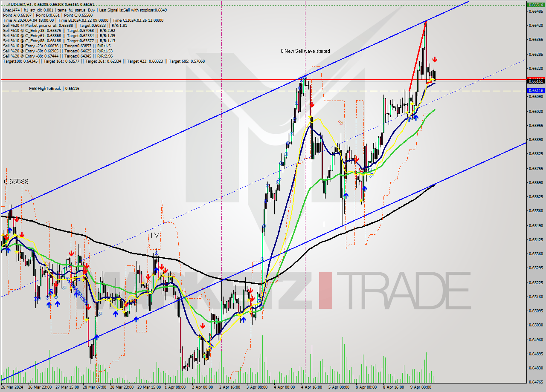The height and width of the screenshot is (392, 546).
Task: Click the 0.66220 price axis label
Action: click(x=536, y=68)
